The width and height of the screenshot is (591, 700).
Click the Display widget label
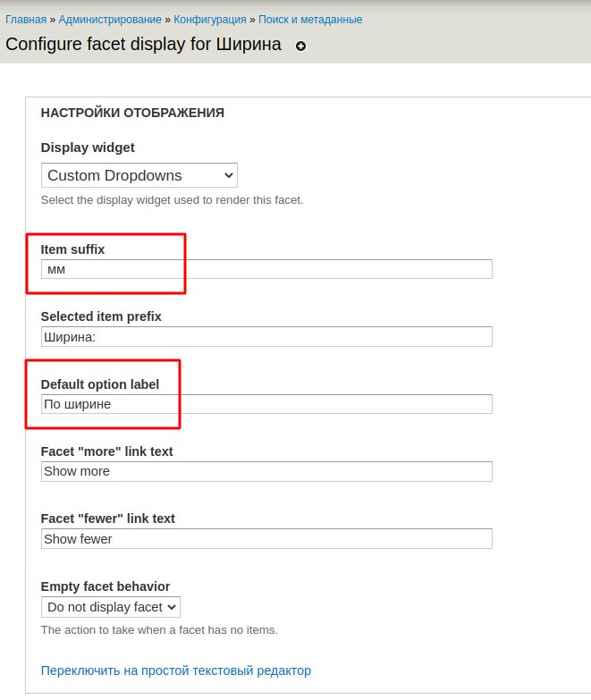coord(88,148)
